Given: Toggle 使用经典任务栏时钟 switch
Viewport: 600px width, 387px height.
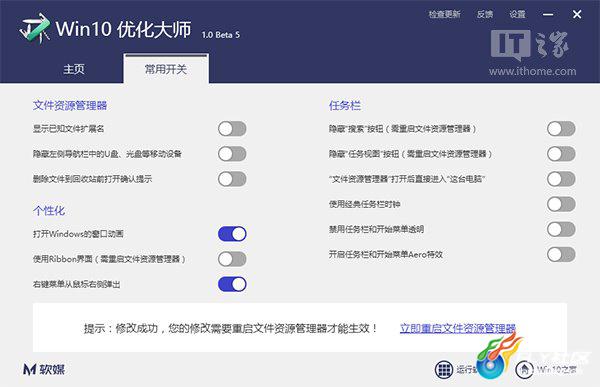Looking at the screenshot, I should click(561, 204).
